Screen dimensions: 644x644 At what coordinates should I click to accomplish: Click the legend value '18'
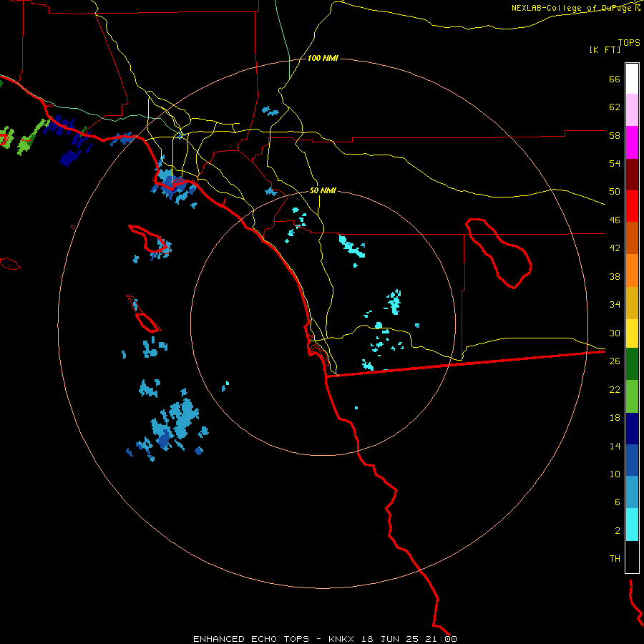click(x=615, y=418)
